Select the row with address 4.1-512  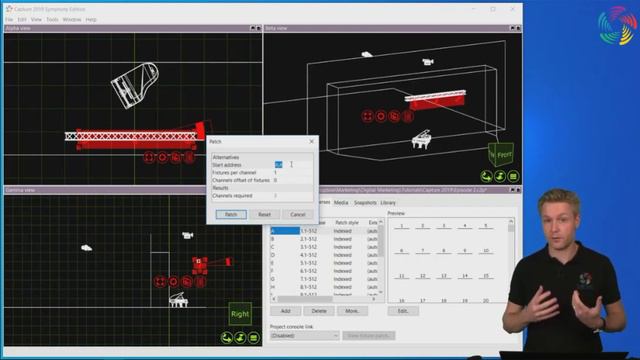pyautogui.click(x=324, y=255)
